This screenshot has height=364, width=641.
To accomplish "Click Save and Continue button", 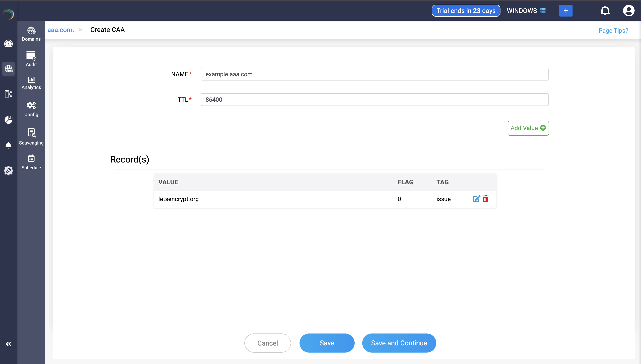I will pyautogui.click(x=399, y=343).
